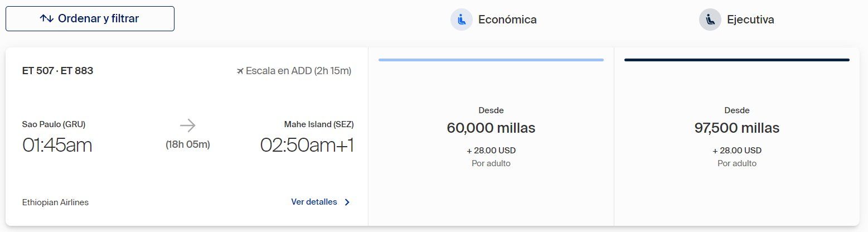Viewport: 868px width, 232px height.
Task: Click the Ethiopian Airlines carrier label
Action: pyautogui.click(x=55, y=202)
